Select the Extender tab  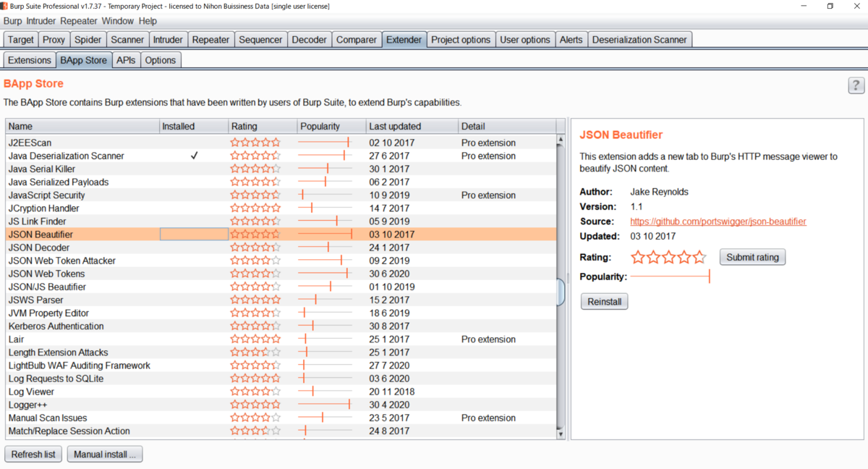[404, 40]
